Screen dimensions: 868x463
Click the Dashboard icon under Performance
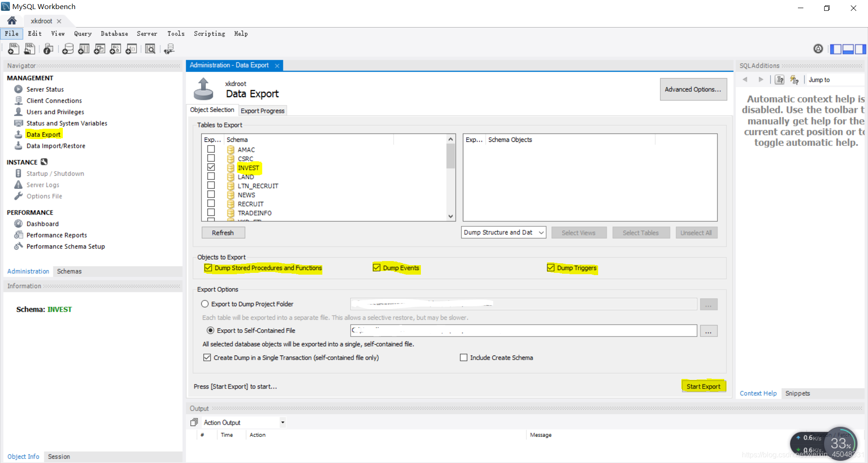[x=19, y=224]
